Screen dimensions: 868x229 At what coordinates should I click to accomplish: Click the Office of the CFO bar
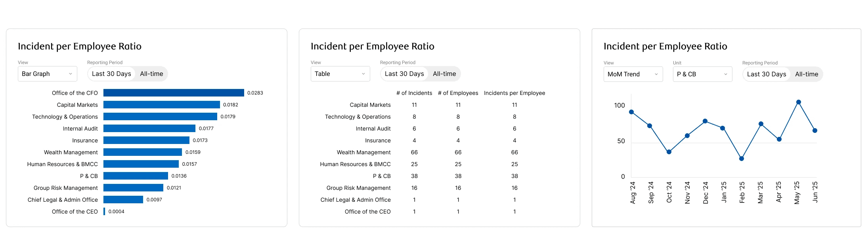click(174, 93)
